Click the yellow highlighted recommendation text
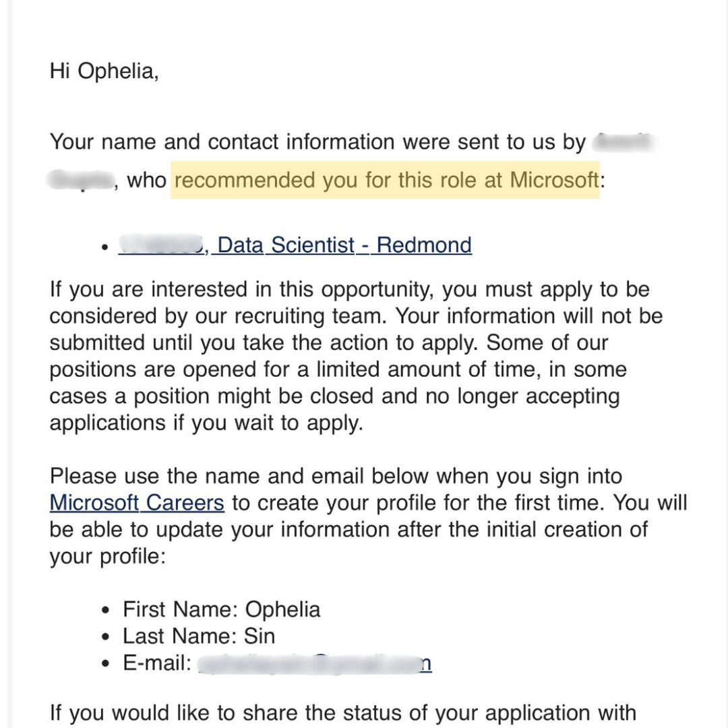Screen dimensions: 728x728 click(x=386, y=180)
